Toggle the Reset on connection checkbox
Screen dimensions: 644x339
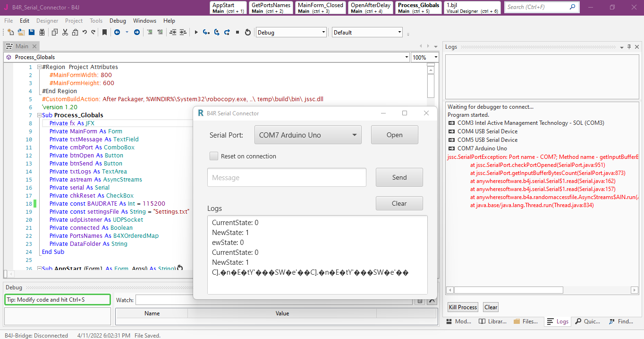(x=214, y=156)
